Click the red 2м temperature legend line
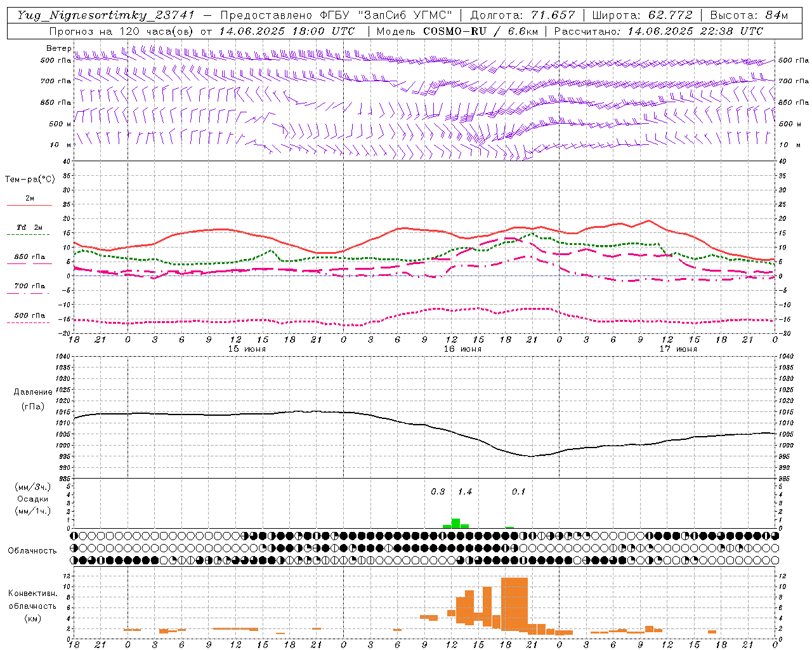Image resolution: width=812 pixels, height=650 pixels. (29, 205)
